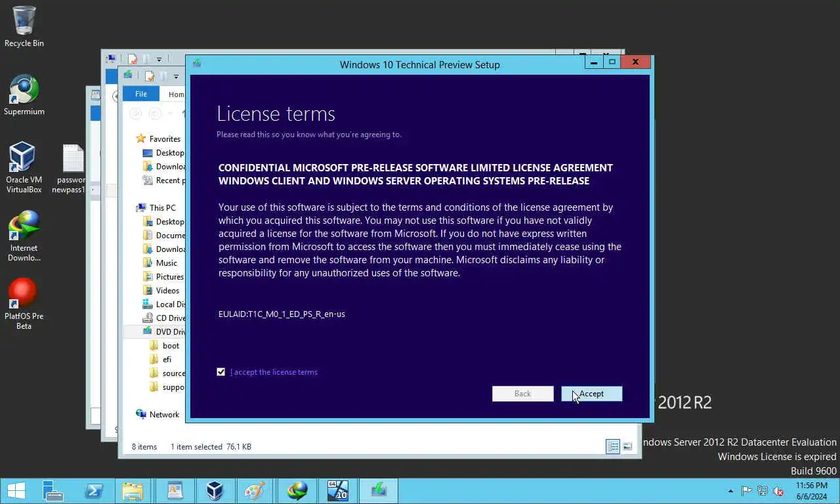The width and height of the screenshot is (840, 504).
Task: Click the front Explorer window system icon
Action: pyautogui.click(x=128, y=75)
